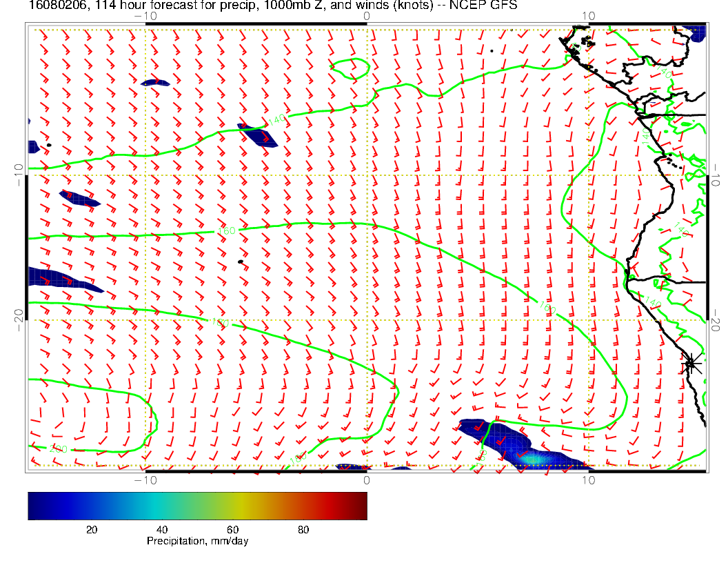Click the "10" longitude label on bottom axis
Viewport: 728px width, 563px height.
588,480
